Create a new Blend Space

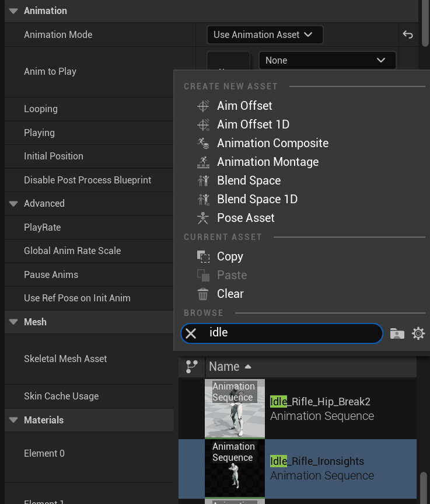point(249,180)
